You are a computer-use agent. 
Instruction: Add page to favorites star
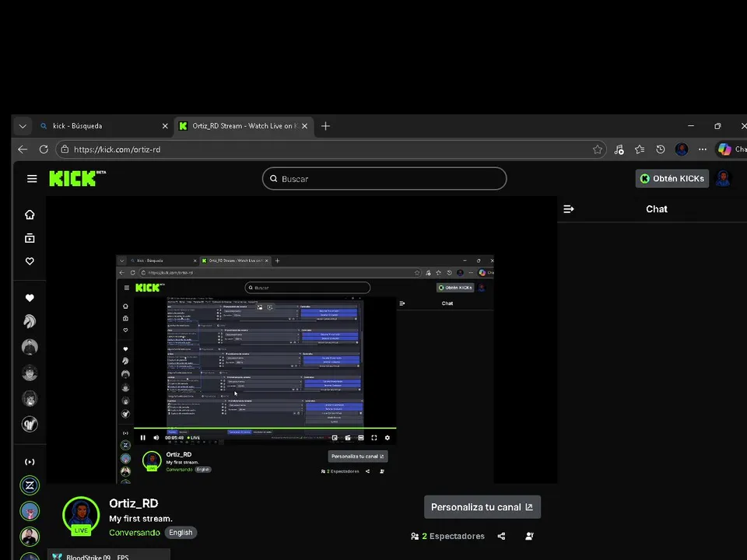598,149
